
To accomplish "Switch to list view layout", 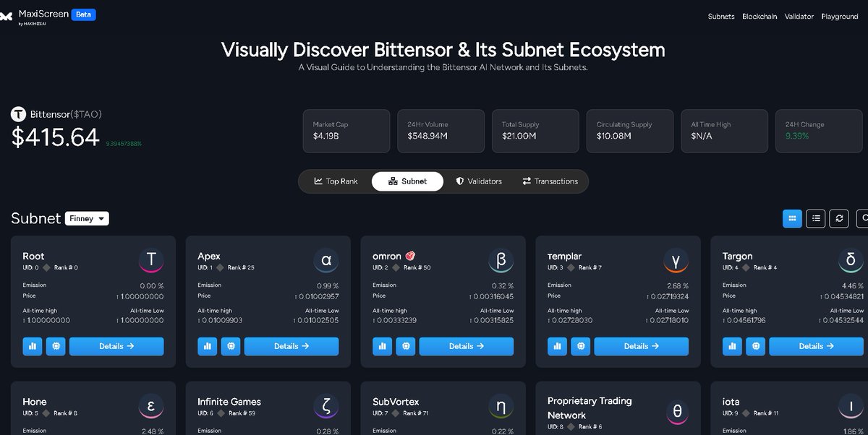I will tap(816, 218).
